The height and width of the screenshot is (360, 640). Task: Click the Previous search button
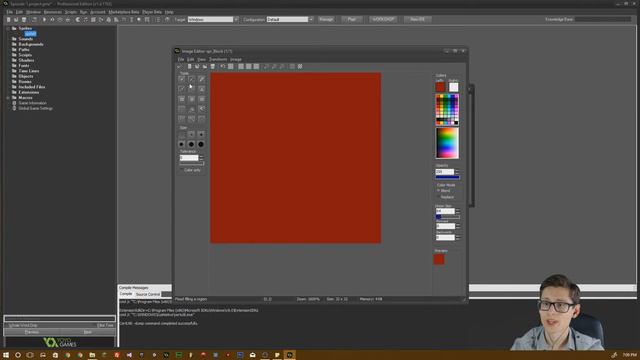point(31,332)
